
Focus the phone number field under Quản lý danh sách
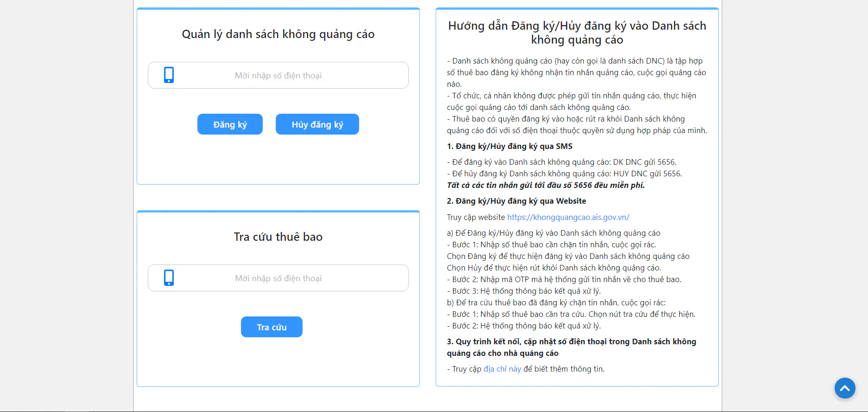coord(278,75)
